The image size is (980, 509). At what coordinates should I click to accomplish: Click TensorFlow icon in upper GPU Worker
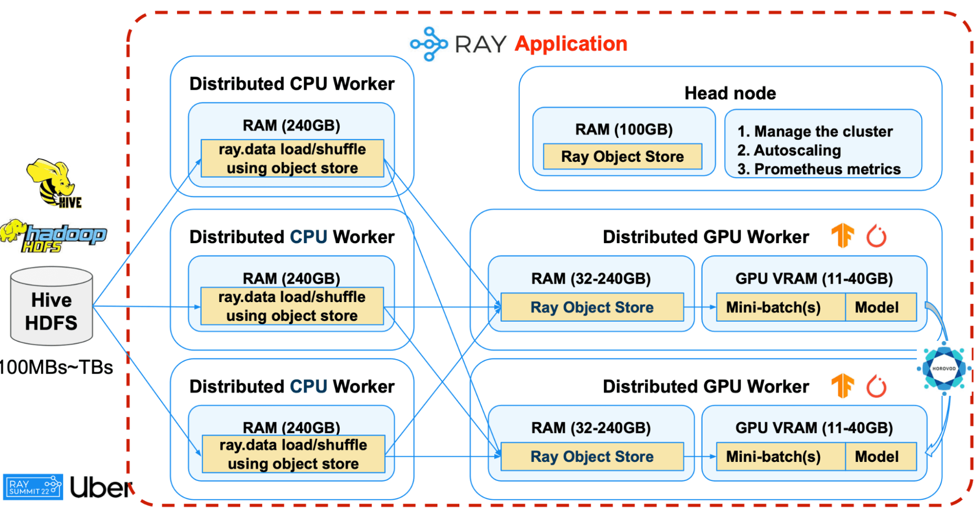coord(843,235)
